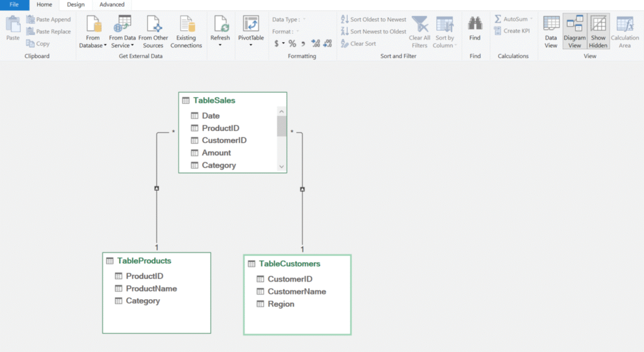Open the From Database dropdown
This screenshot has width=644, height=352.
coord(93,45)
